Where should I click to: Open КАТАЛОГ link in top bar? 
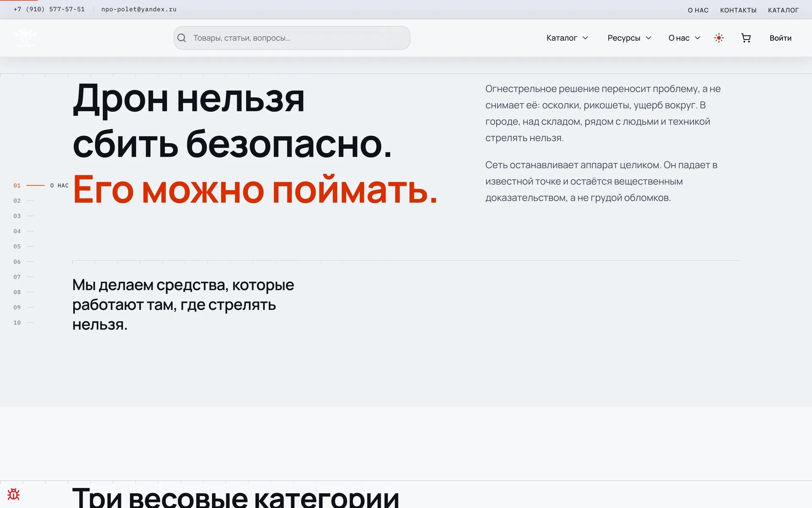pyautogui.click(x=783, y=10)
